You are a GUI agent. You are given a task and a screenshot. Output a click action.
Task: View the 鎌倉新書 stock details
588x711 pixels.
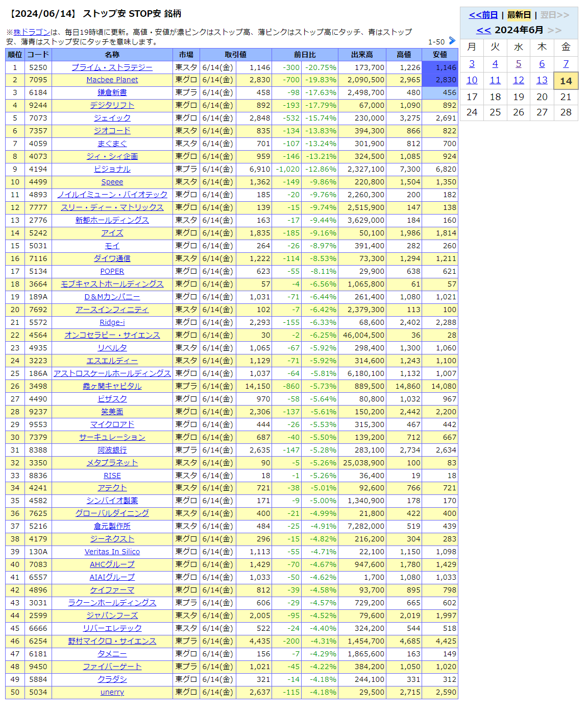click(112, 93)
